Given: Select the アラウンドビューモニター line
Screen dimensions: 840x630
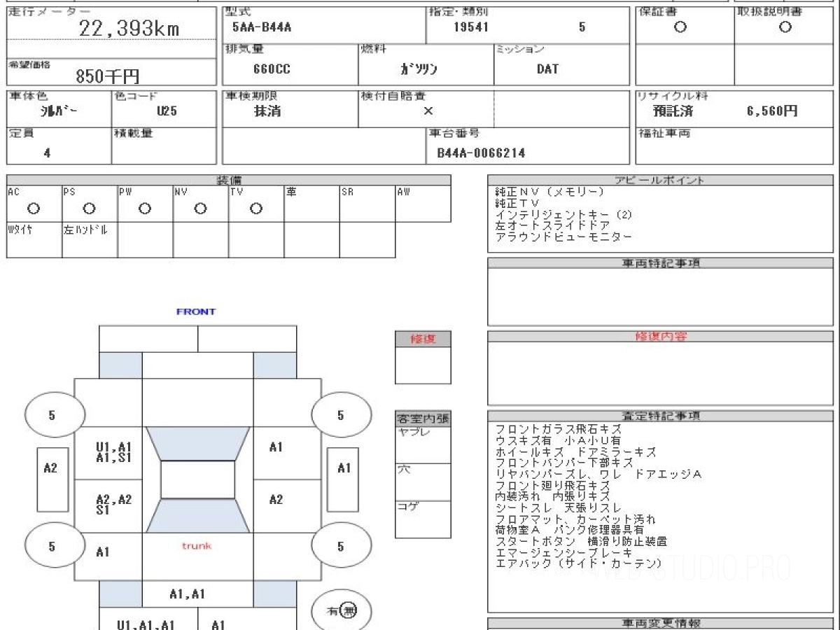Looking at the screenshot, I should 563,237.
